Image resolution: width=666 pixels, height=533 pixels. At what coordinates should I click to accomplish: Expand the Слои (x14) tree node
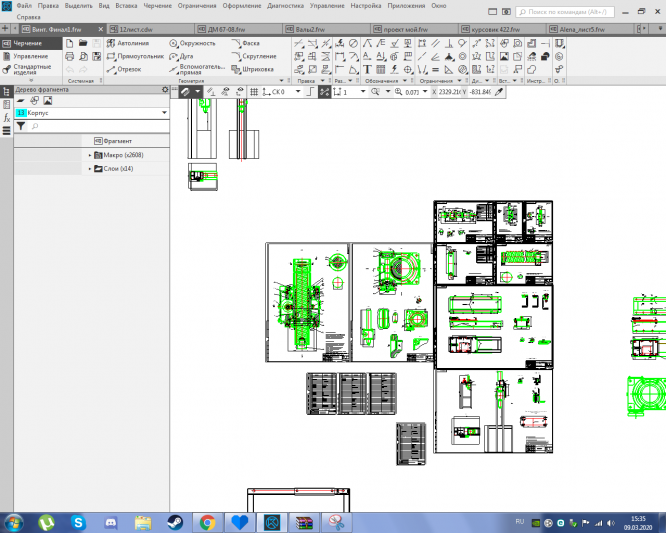90,169
